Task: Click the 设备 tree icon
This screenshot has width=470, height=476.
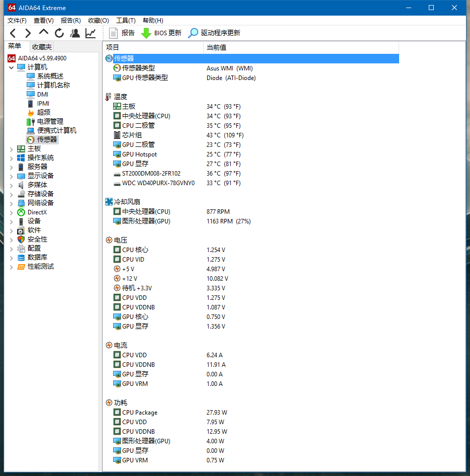Action: [21, 221]
